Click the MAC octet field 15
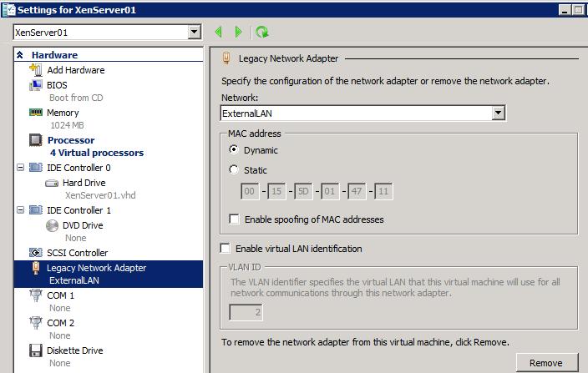The width and height of the screenshot is (588, 373). [x=276, y=191]
